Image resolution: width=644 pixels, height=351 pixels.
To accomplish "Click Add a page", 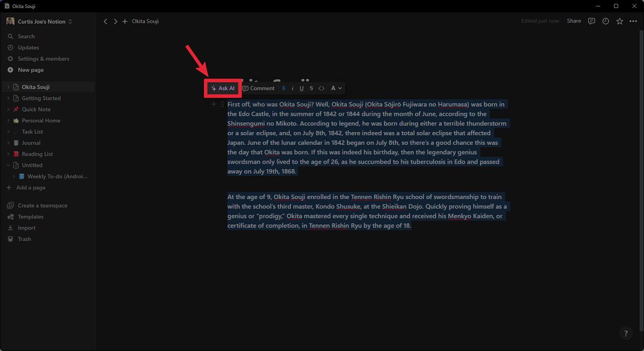I will pos(31,188).
